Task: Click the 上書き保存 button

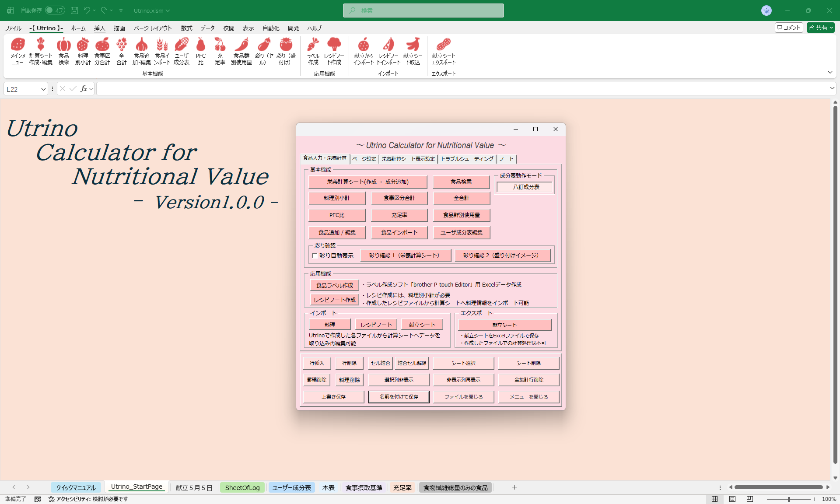Action: (333, 396)
